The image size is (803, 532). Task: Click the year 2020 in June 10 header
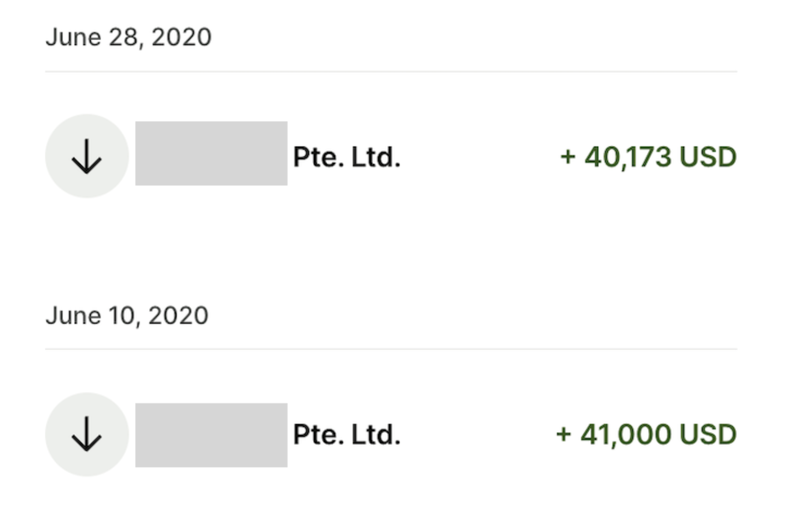178,316
